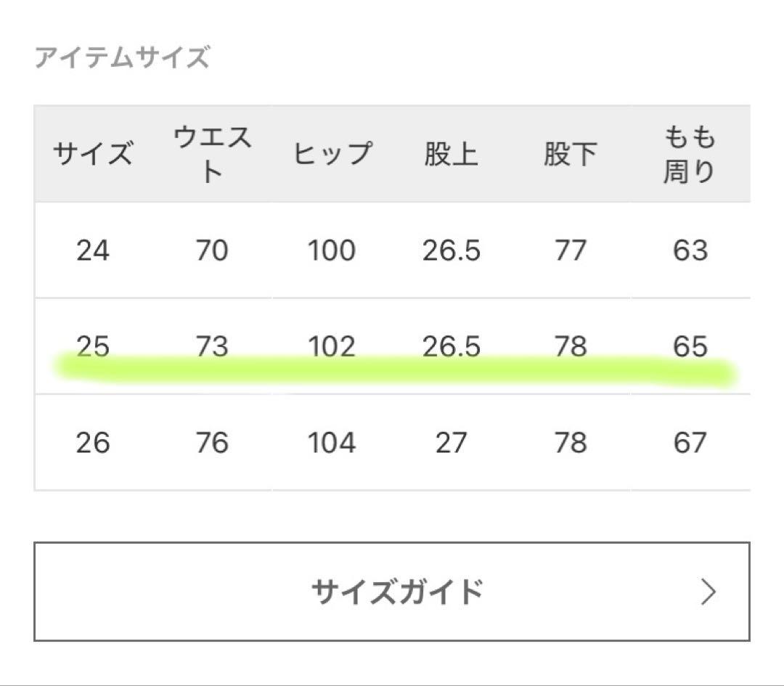Viewport: 784px width, 686px height.
Task: Click 股上 value 27 for size 26
Action: coord(452,442)
